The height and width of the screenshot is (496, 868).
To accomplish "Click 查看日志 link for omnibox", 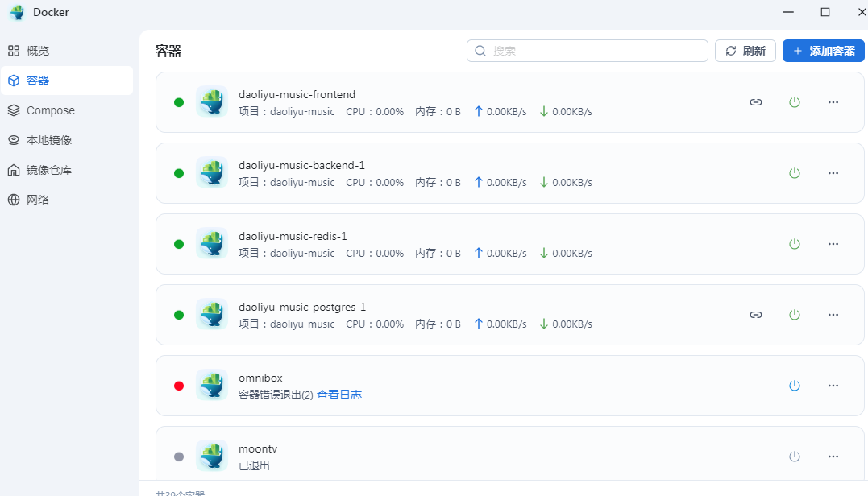I will [338, 395].
